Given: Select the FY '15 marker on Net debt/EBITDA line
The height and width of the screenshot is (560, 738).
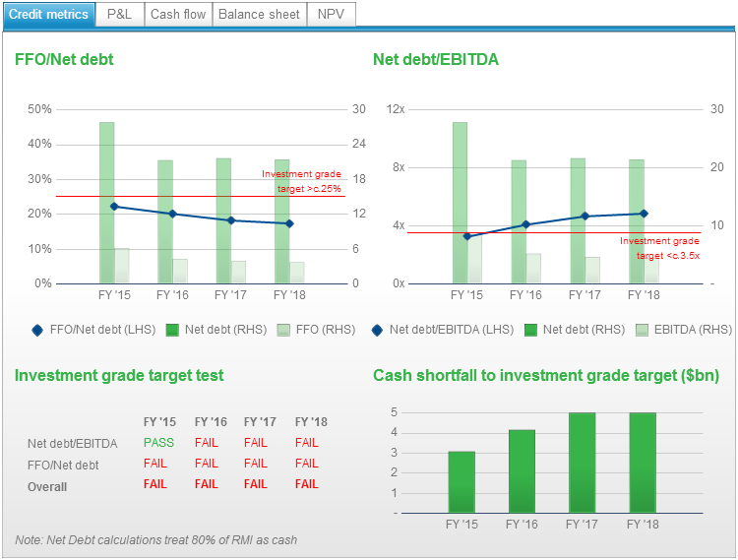Looking at the screenshot, I should tap(466, 236).
